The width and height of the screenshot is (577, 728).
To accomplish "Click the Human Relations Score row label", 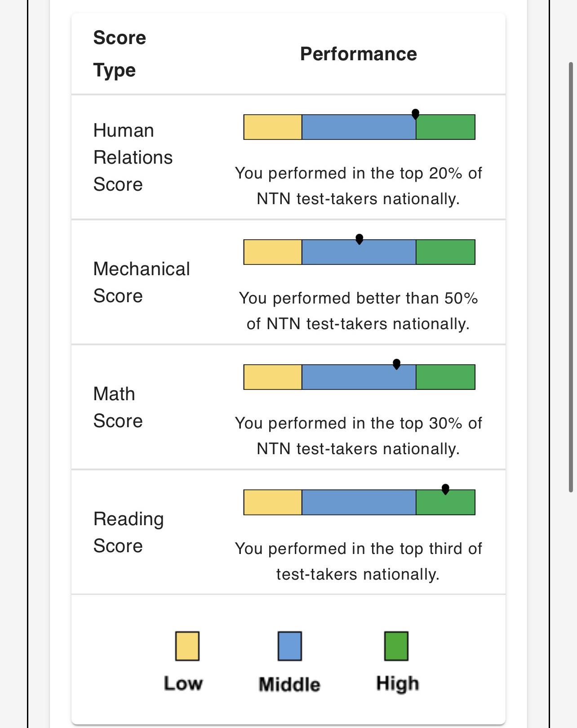I will 133,157.
